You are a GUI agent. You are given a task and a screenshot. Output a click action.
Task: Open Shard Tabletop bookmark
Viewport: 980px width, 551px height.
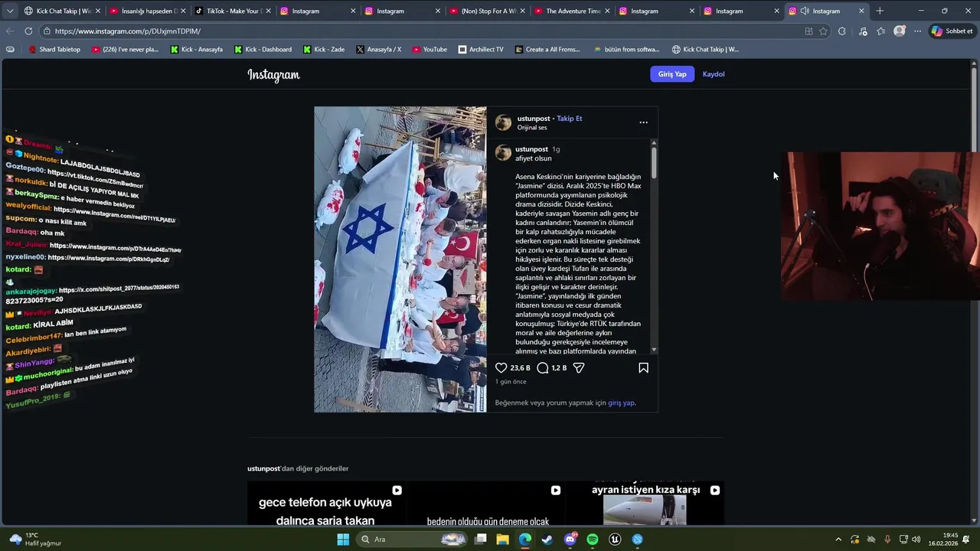[54, 50]
